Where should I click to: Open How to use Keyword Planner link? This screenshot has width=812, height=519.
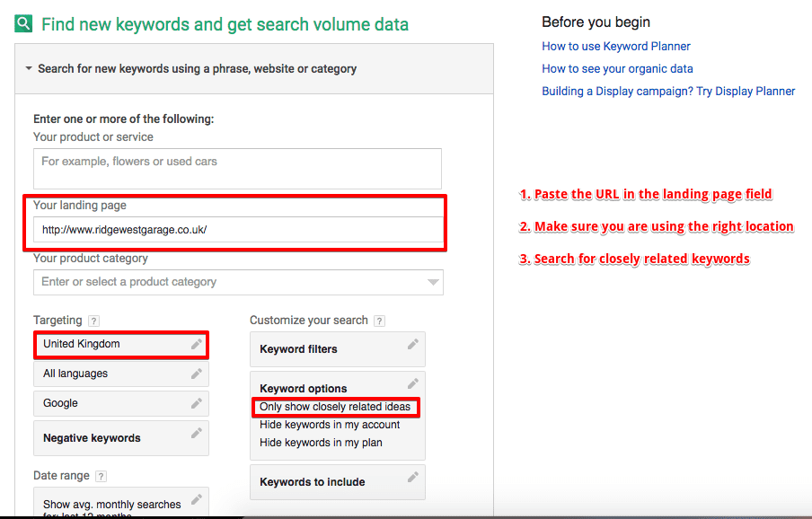pos(616,46)
